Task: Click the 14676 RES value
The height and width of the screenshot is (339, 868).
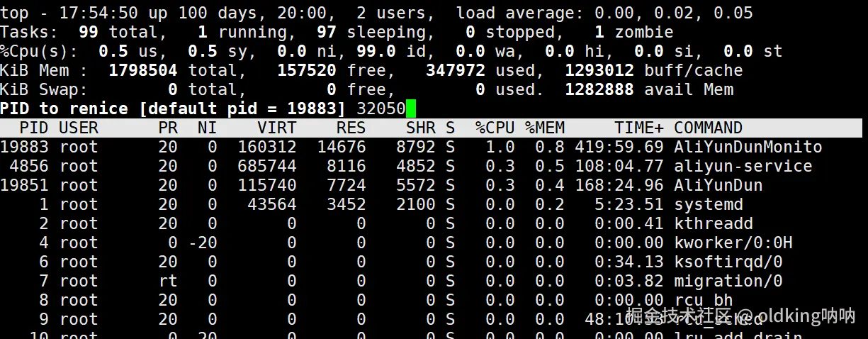Action: click(x=342, y=147)
